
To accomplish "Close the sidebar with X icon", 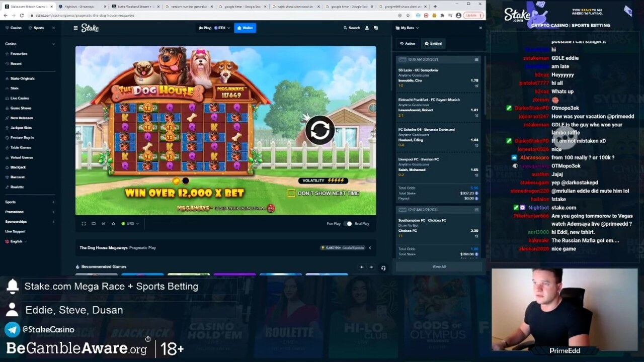I will 53,28.
